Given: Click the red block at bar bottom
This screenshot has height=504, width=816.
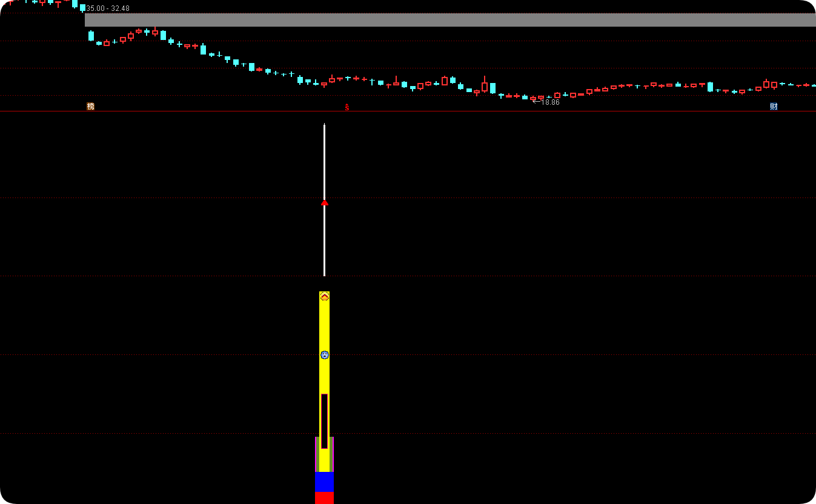Looking at the screenshot, I should click(x=324, y=498).
